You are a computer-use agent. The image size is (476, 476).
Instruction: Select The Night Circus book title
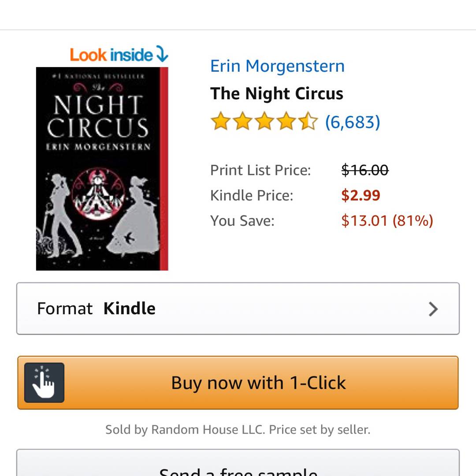click(276, 93)
